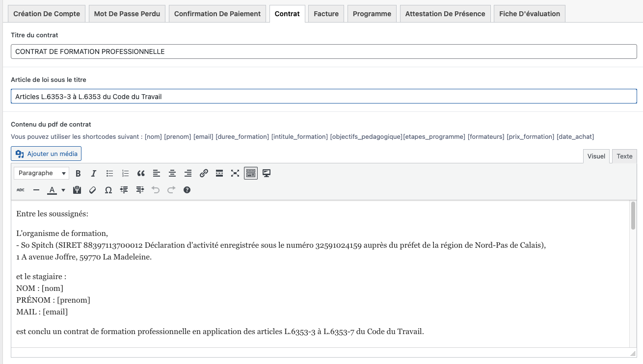Switch to the Facture tab
The height and width of the screenshot is (364, 643).
pyautogui.click(x=326, y=14)
